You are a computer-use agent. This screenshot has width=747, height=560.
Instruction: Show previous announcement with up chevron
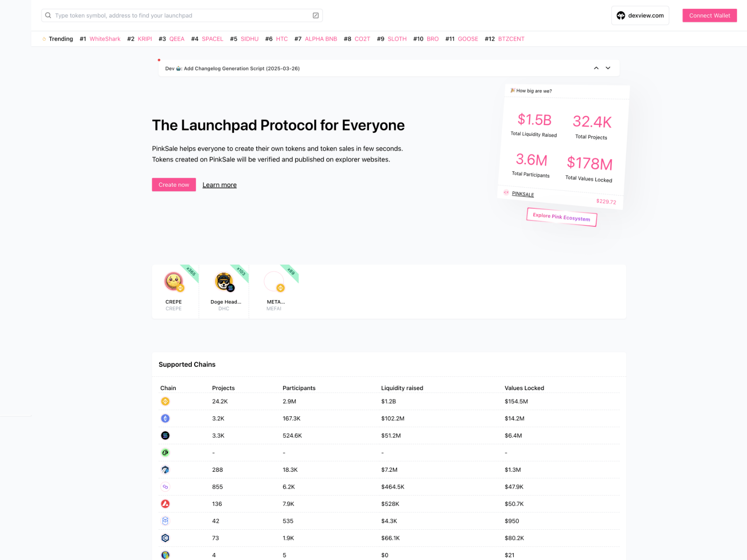[x=596, y=68]
